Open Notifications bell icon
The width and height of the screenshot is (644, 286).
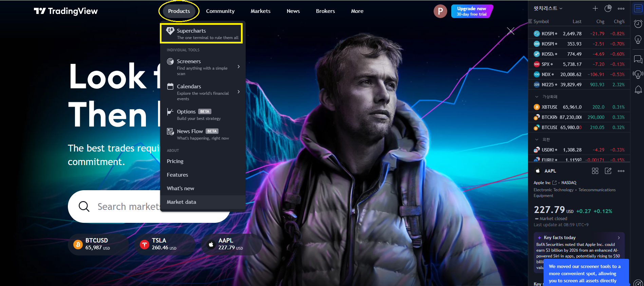pyautogui.click(x=638, y=90)
